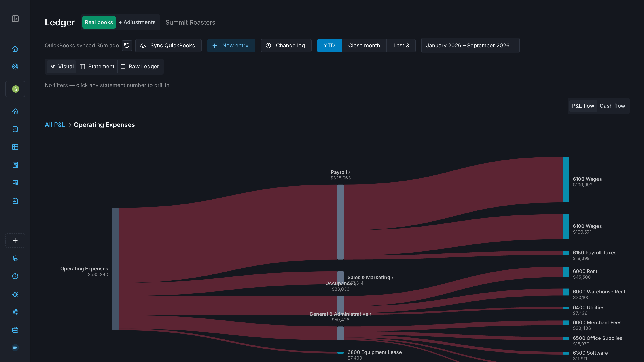Open the table grid sidebar icon
This screenshot has height=362, width=644.
click(x=15, y=147)
